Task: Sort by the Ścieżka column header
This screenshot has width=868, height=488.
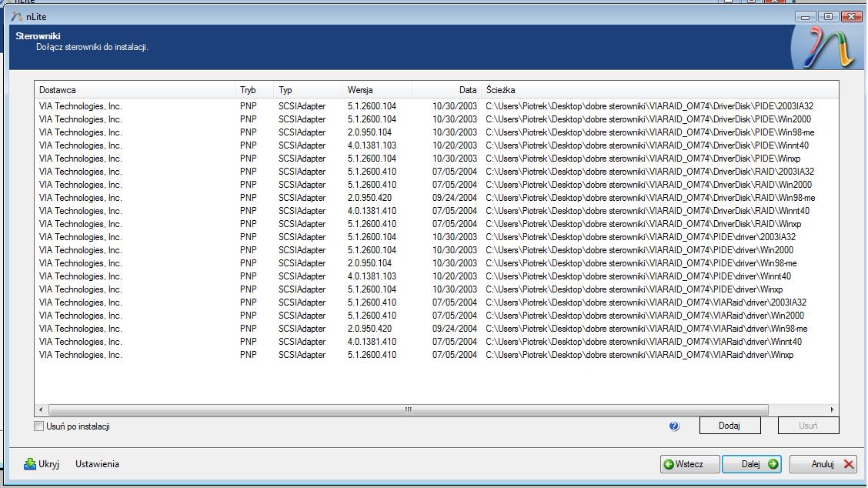Action: point(660,90)
